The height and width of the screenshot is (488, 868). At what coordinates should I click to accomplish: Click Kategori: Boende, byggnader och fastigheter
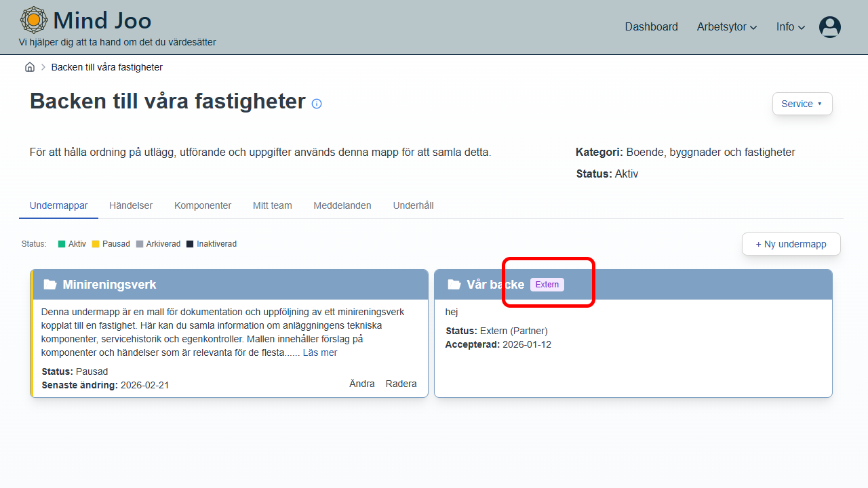pos(686,152)
